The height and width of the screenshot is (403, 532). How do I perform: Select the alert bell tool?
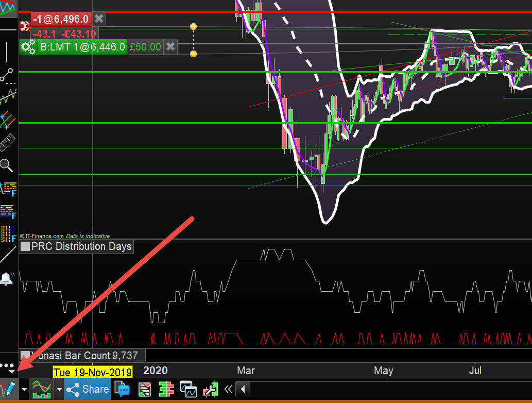pyautogui.click(x=7, y=279)
